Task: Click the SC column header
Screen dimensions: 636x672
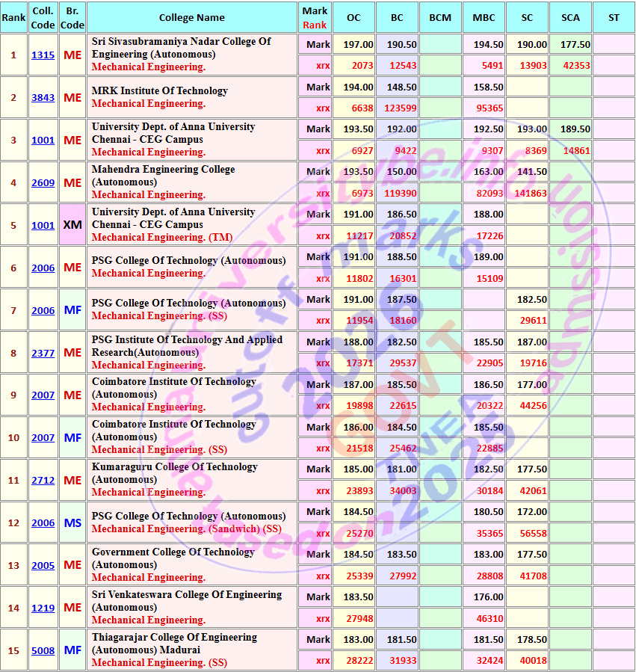Action: (x=527, y=18)
